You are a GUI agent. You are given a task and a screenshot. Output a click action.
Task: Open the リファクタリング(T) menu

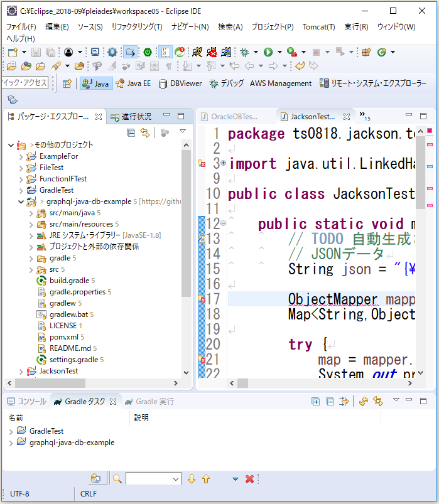point(137,27)
